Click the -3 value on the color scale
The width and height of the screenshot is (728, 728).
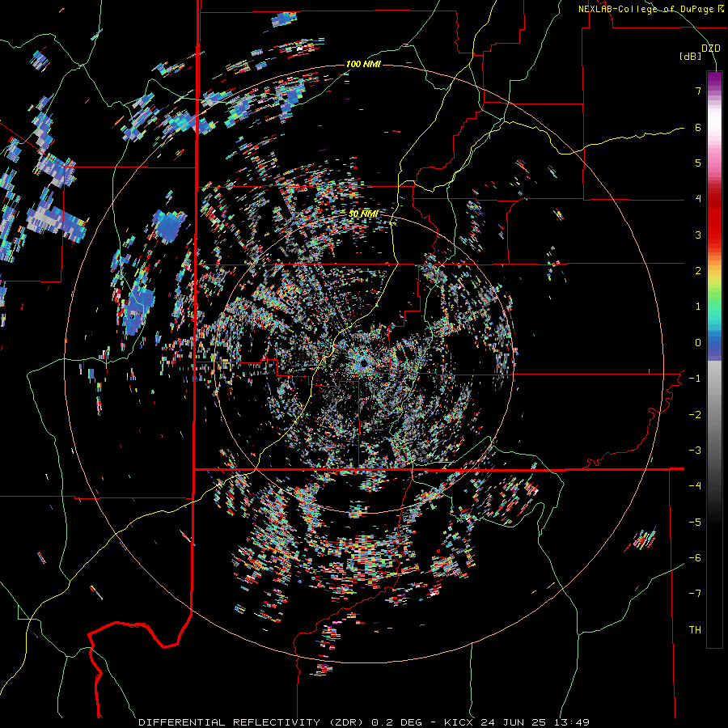(695, 451)
